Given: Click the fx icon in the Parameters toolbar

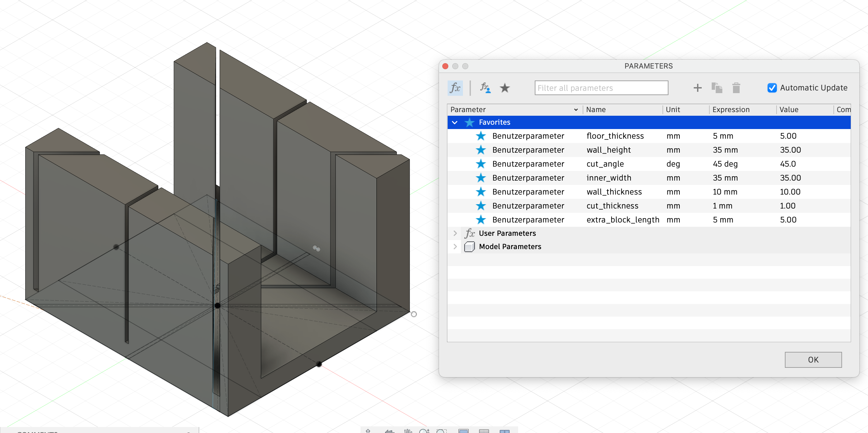Looking at the screenshot, I should (x=455, y=87).
